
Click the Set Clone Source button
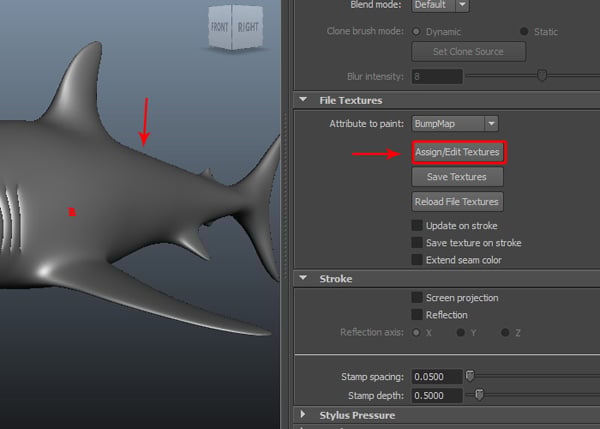coord(468,52)
